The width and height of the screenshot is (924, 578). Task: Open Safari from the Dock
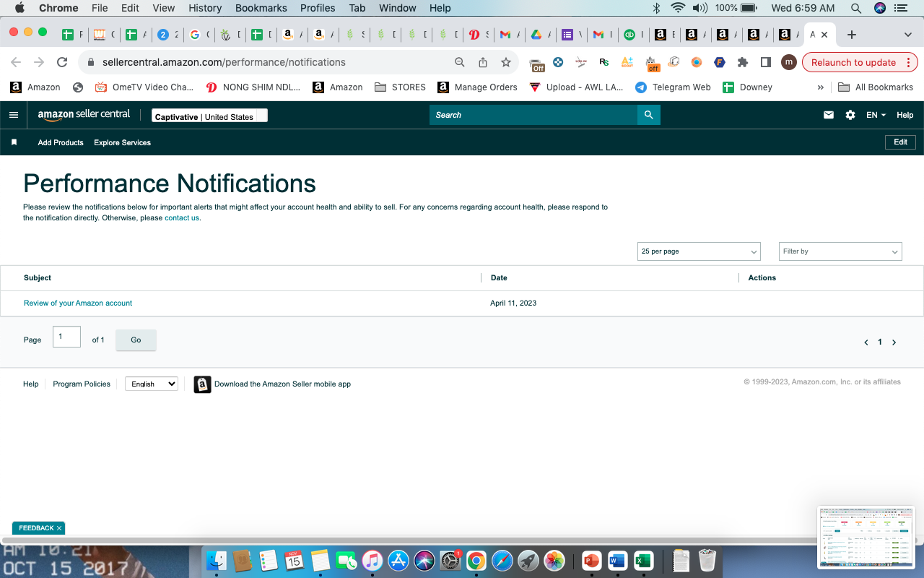[x=502, y=561]
